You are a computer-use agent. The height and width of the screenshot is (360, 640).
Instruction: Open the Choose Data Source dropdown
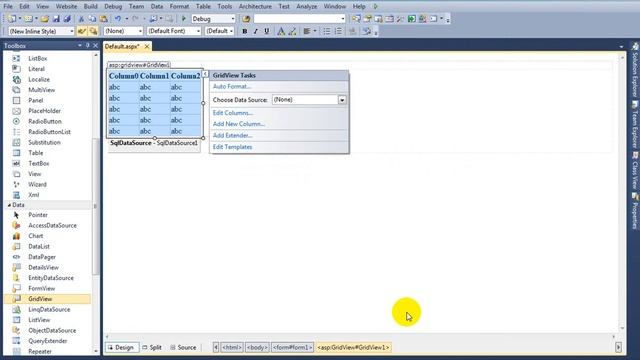pos(342,100)
